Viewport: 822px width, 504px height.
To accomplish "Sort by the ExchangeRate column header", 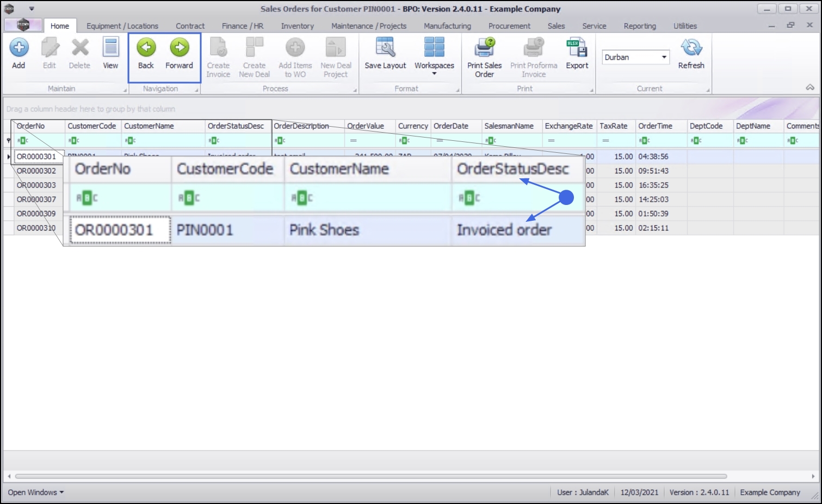I will click(570, 126).
